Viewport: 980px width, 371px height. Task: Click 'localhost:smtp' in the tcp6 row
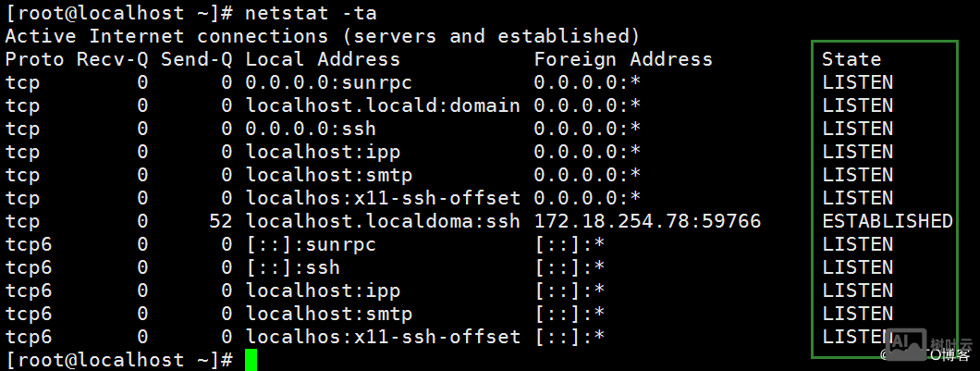click(329, 314)
